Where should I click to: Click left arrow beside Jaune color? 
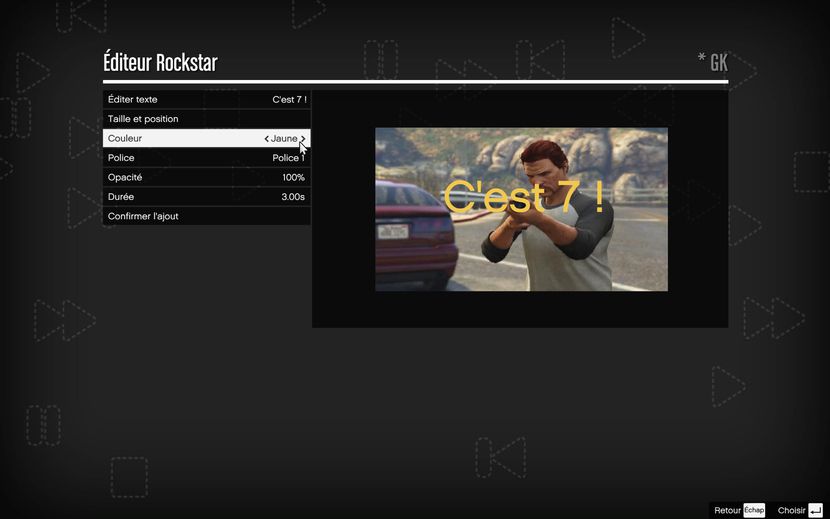(266, 139)
